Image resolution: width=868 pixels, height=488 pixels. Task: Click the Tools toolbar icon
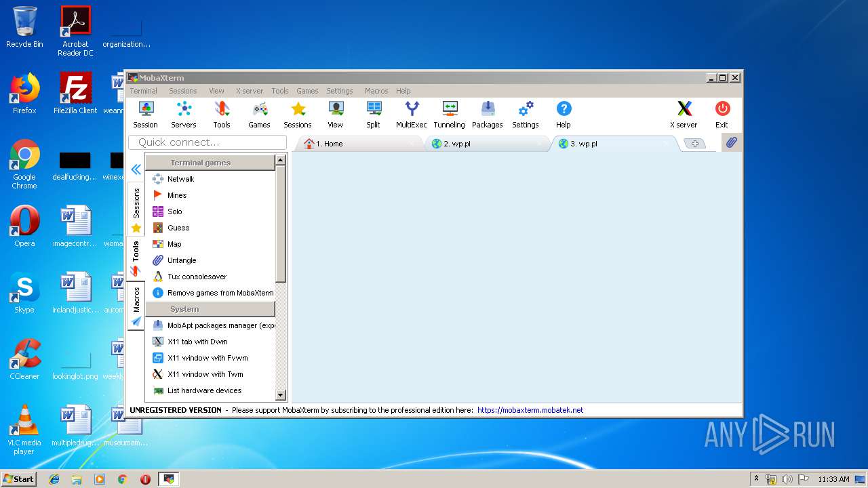click(222, 115)
